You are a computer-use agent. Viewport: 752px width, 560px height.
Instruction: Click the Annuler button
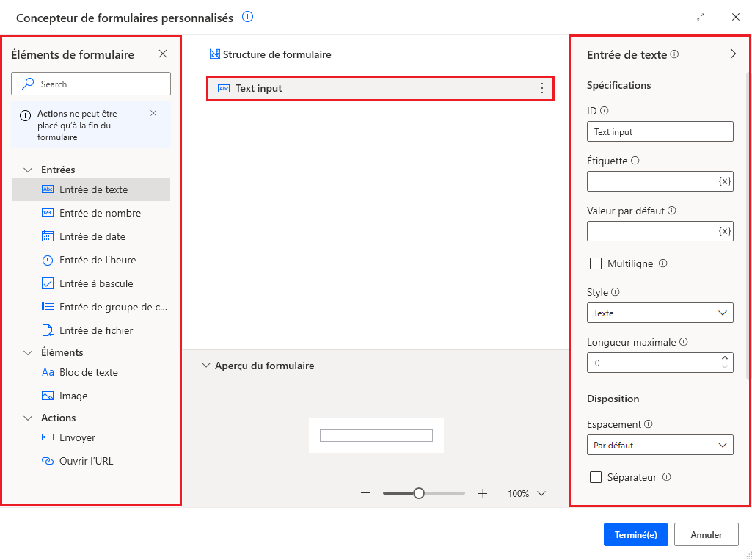(x=706, y=535)
